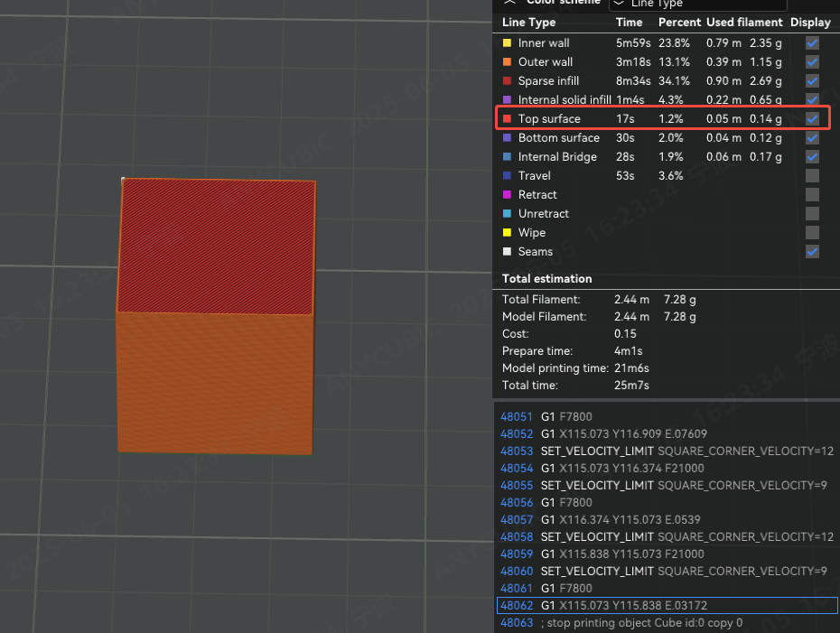Select the Top surface label

(549, 119)
